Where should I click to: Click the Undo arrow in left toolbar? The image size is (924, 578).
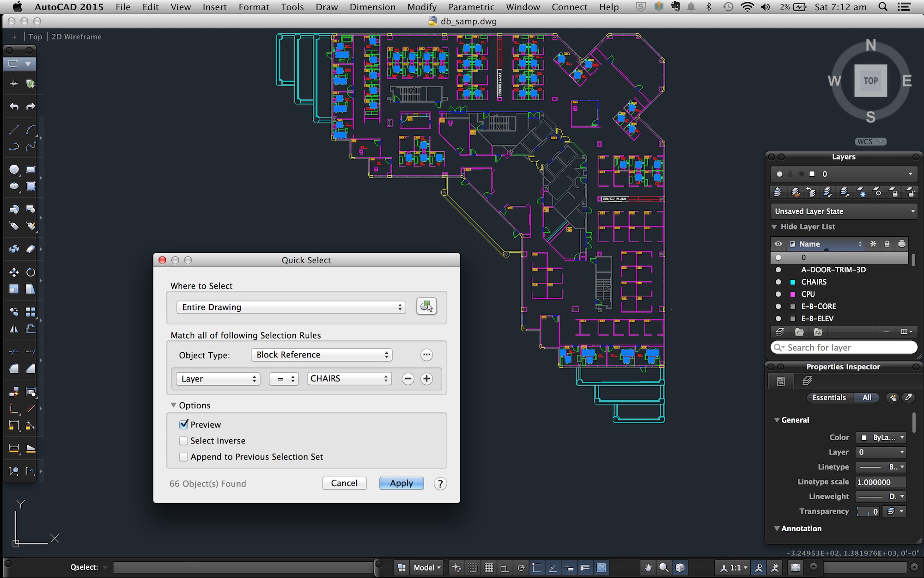point(14,106)
